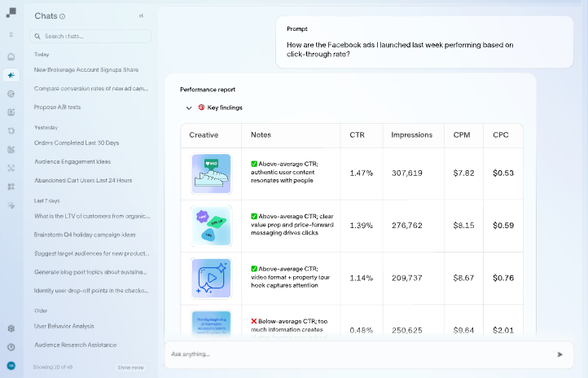This screenshot has height=378, width=588.
Task: Open the video play creative thumbnail
Action: point(211,277)
